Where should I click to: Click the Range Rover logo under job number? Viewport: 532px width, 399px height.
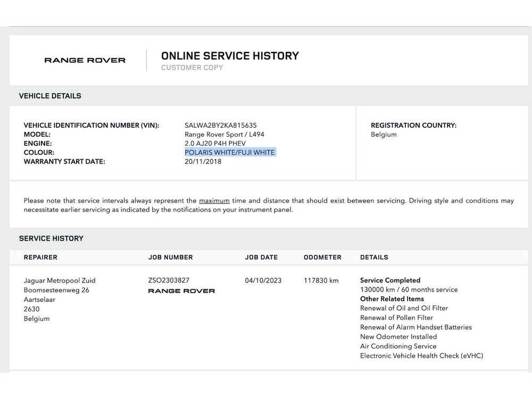click(181, 291)
